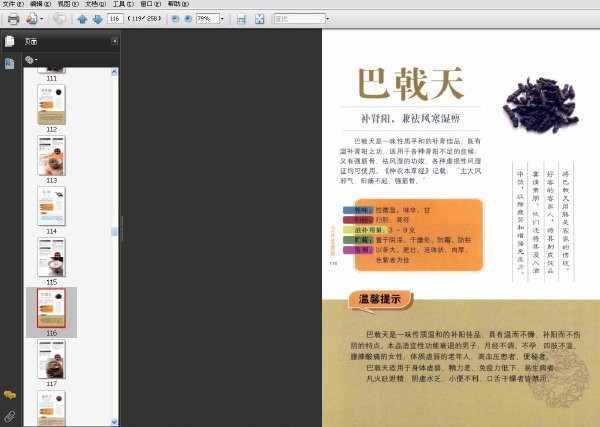Click the scrolling page fit-width icon
The height and width of the screenshot is (427, 600).
pos(241,19)
